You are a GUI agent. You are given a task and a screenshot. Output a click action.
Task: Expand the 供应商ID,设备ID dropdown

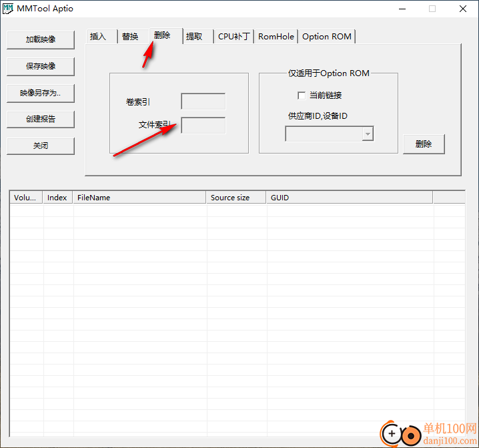pos(368,134)
